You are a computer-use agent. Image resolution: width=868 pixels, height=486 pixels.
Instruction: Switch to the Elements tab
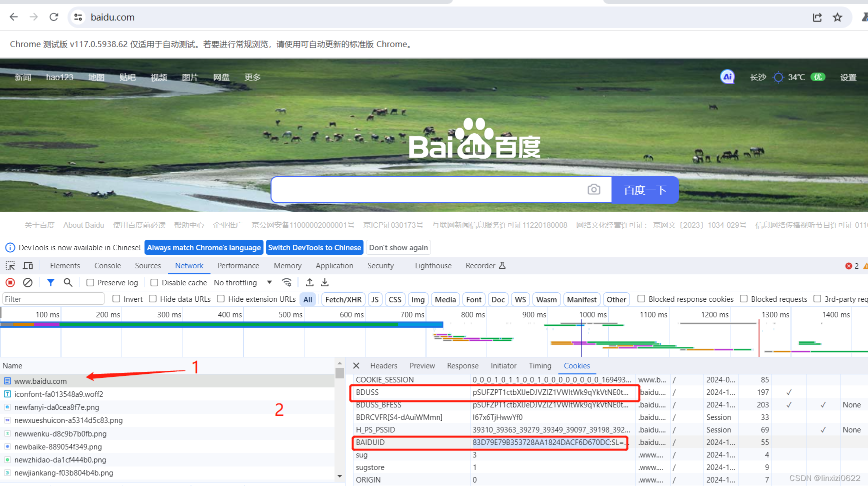[x=65, y=266]
